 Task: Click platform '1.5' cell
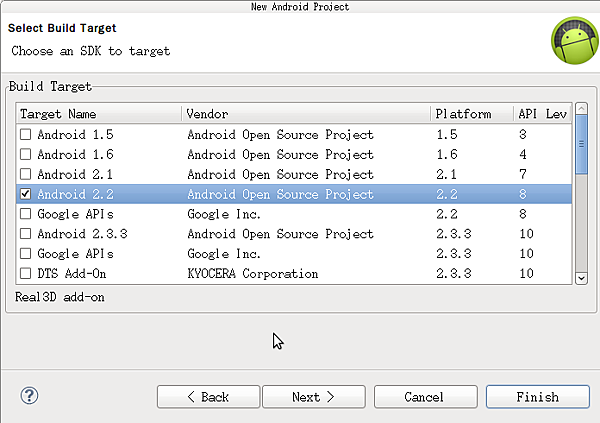(447, 134)
